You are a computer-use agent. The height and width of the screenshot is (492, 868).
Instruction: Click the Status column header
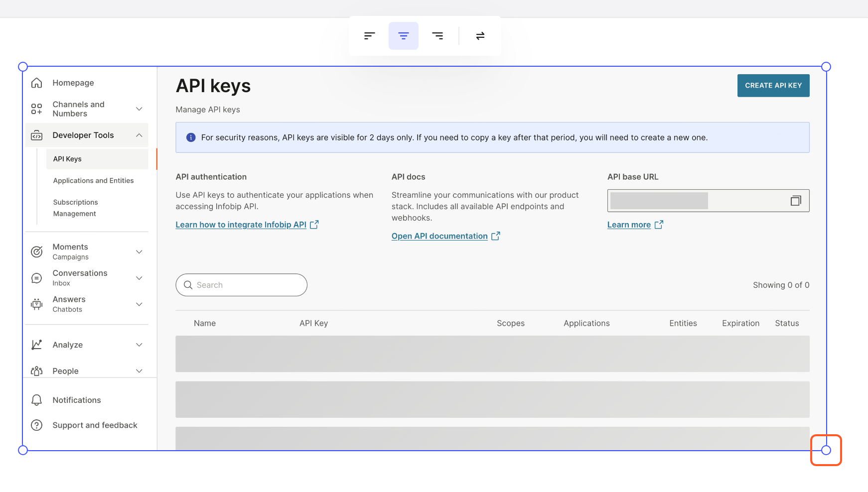point(787,323)
